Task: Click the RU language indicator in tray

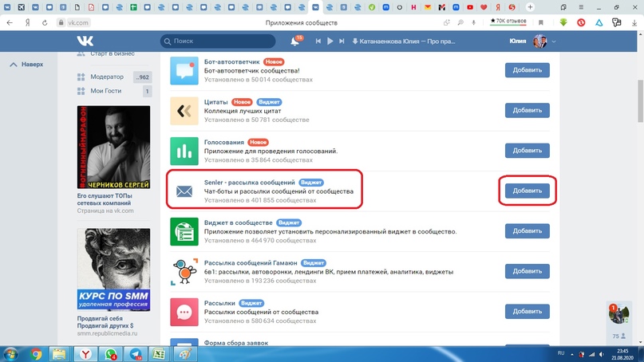Action: click(x=561, y=353)
